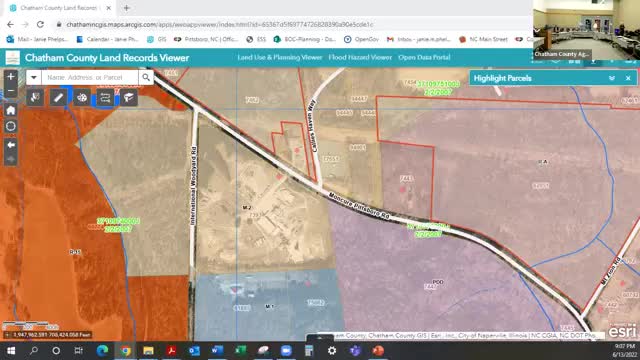
Task: Open the ESS bookmark
Action: [x=256, y=39]
